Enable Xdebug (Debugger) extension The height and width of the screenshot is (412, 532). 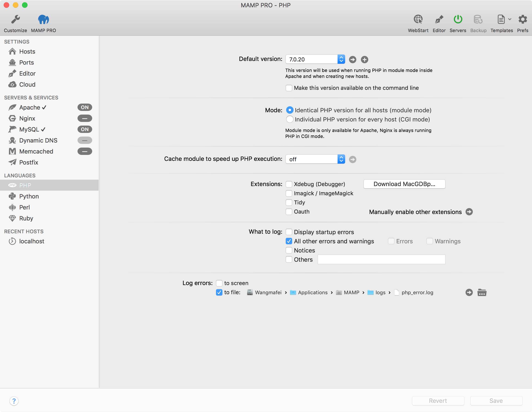click(x=289, y=184)
